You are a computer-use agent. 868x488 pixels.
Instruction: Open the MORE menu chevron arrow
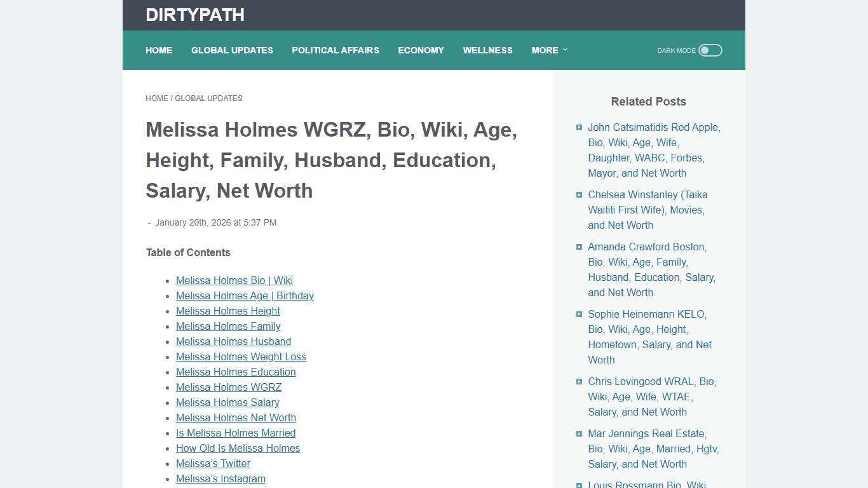click(564, 50)
